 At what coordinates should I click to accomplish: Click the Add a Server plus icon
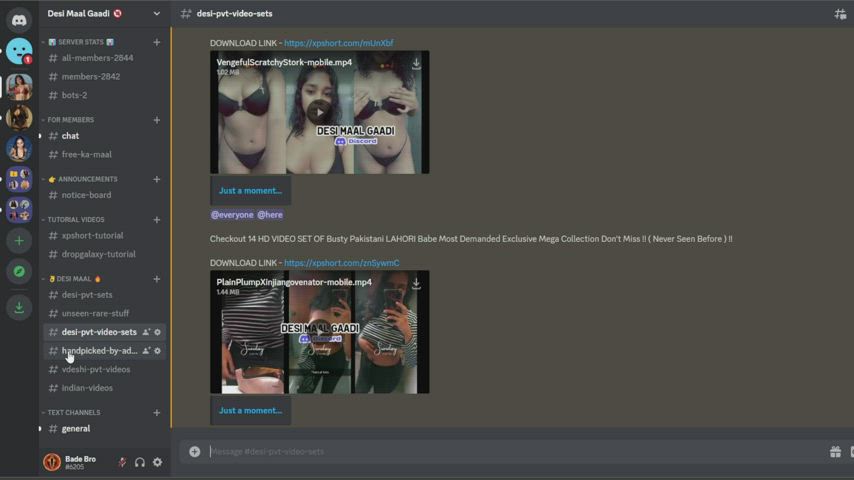tap(19, 241)
